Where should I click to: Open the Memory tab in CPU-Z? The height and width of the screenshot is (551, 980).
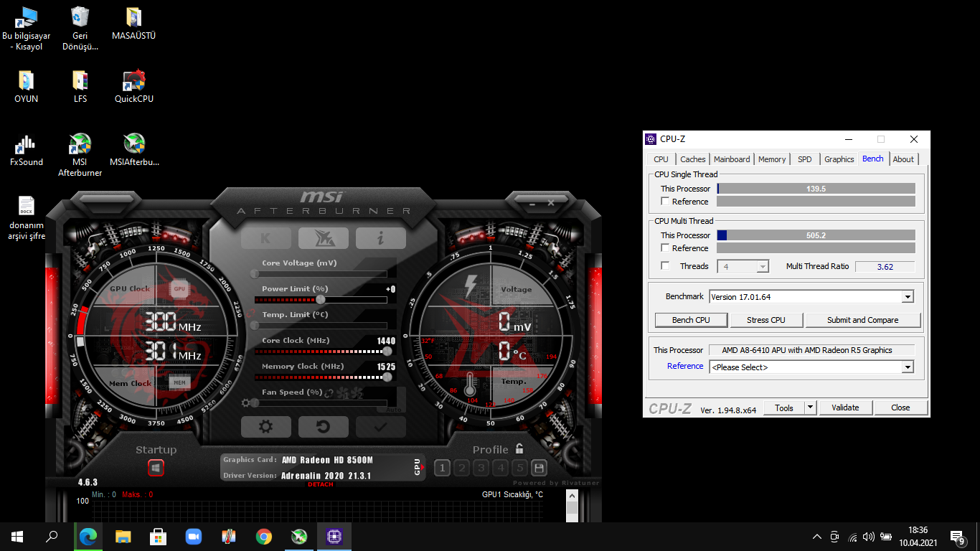[x=772, y=159]
